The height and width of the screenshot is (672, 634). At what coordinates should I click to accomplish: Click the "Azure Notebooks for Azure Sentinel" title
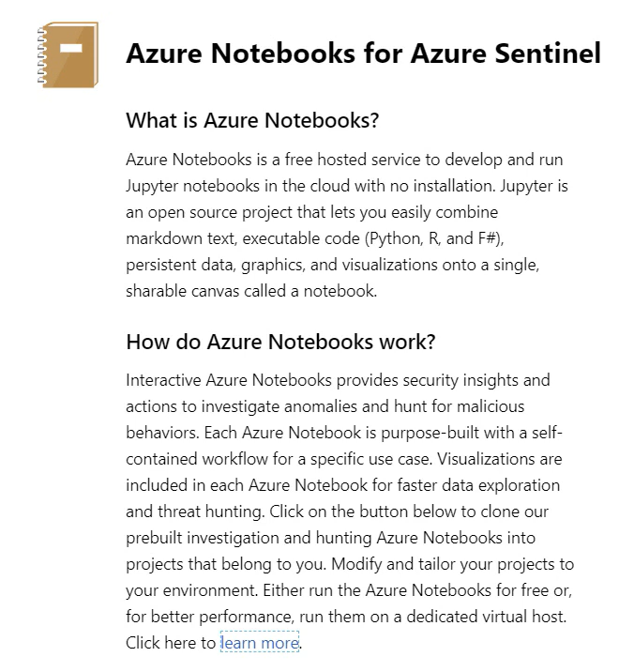(x=363, y=53)
